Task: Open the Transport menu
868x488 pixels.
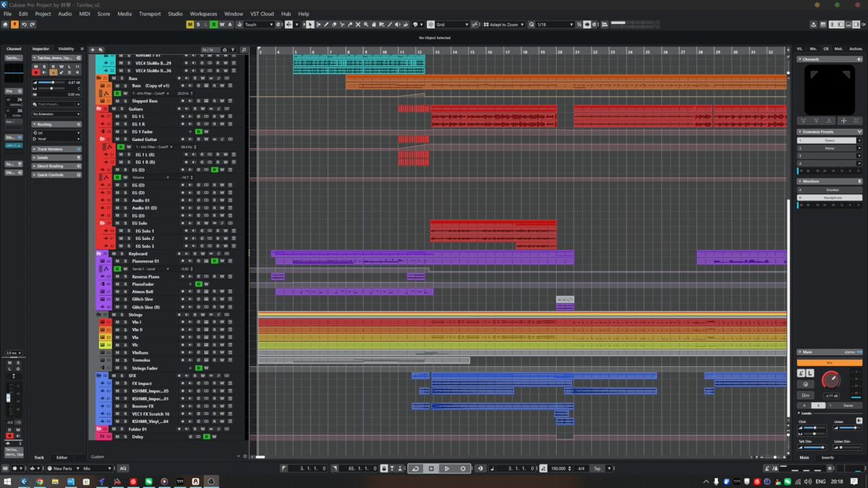Action: pos(150,14)
